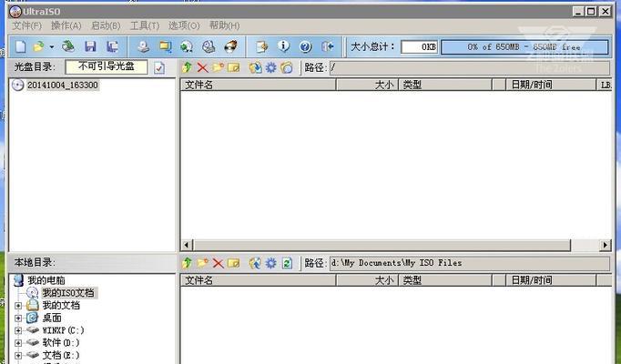This screenshot has width=621, height=364.
Task: Select 我的电脑 in local tree
Action: pyautogui.click(x=46, y=280)
